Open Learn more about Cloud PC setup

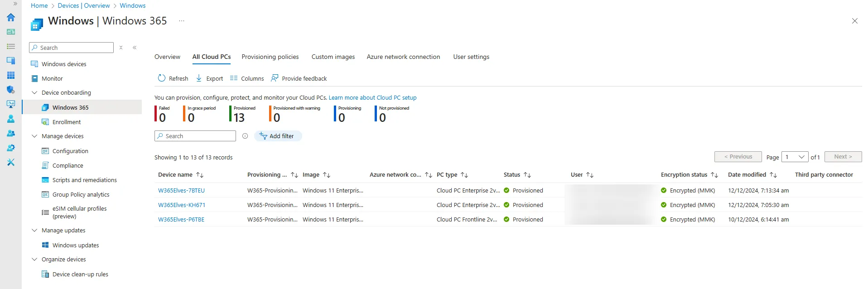[x=372, y=97]
